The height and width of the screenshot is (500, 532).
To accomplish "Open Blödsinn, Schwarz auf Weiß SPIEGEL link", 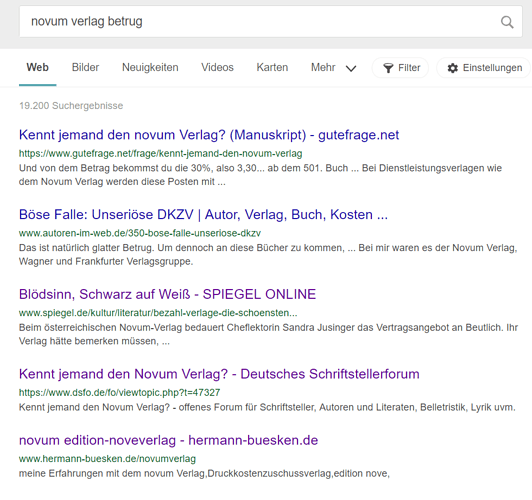I will click(x=167, y=294).
